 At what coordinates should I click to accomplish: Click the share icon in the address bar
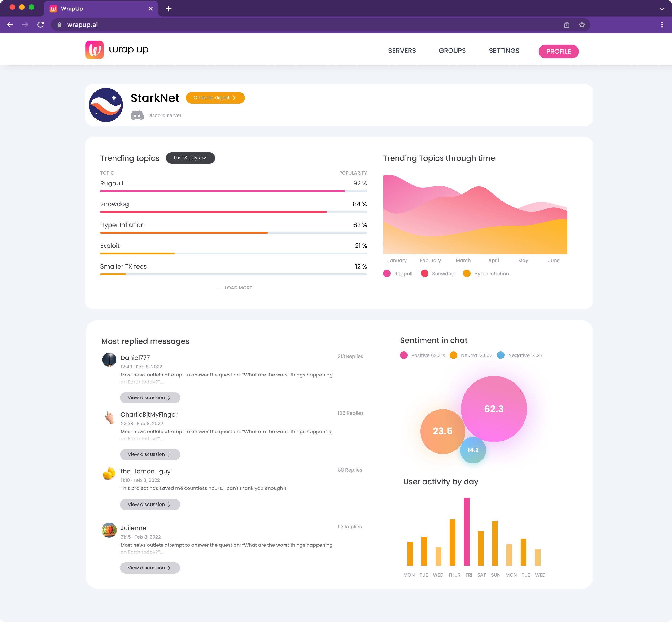coord(567,25)
